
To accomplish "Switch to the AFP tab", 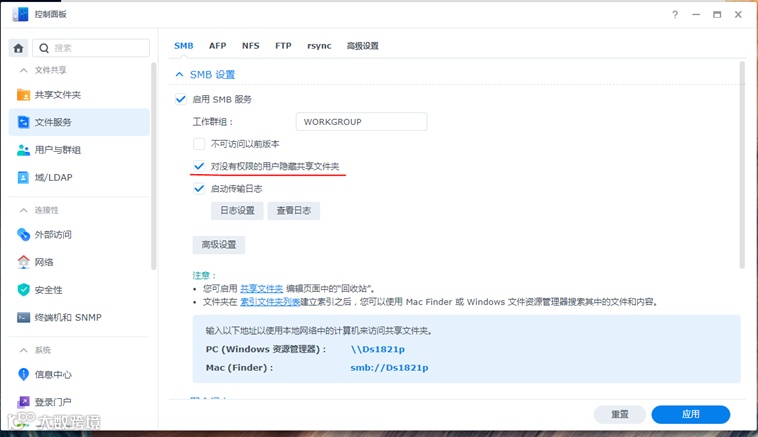I will point(218,46).
